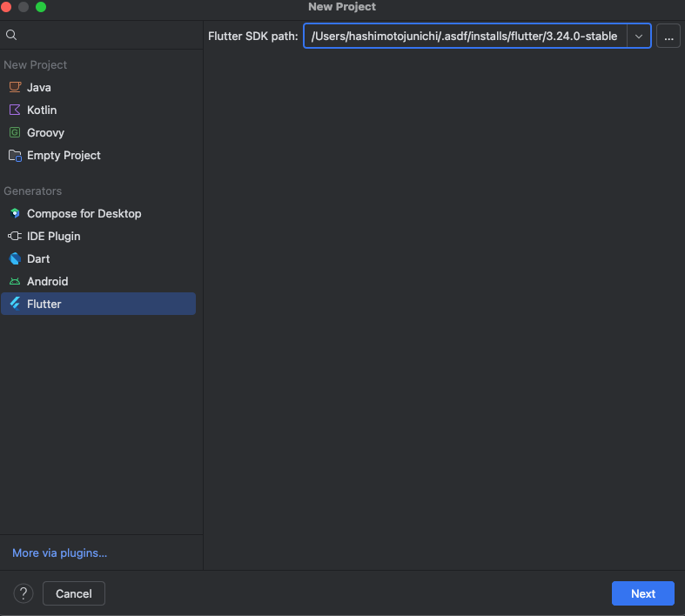Select Empty Project option
685x616 pixels.
(x=98, y=156)
